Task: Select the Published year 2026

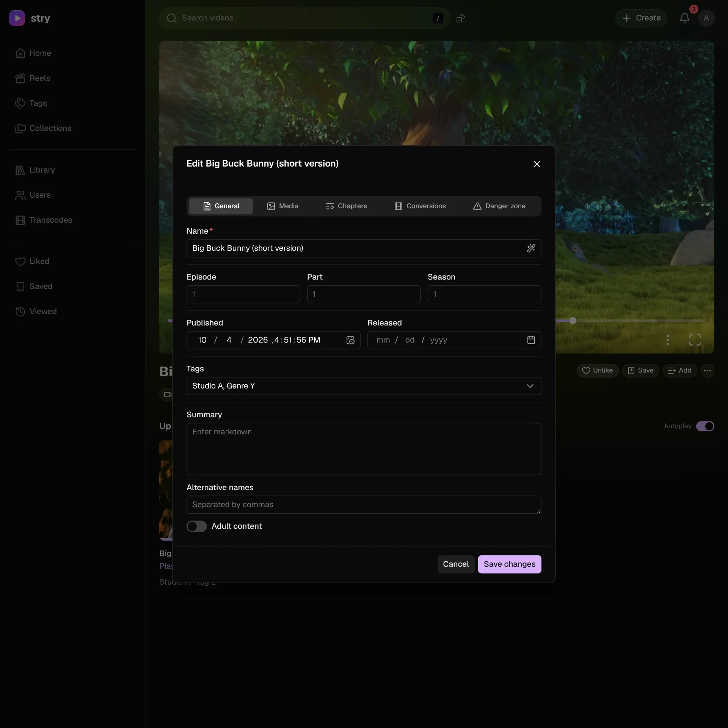Action: (258, 340)
